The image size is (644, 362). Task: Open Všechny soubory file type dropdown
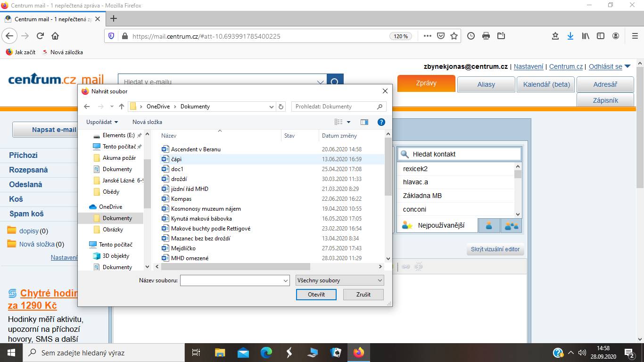tap(340, 280)
